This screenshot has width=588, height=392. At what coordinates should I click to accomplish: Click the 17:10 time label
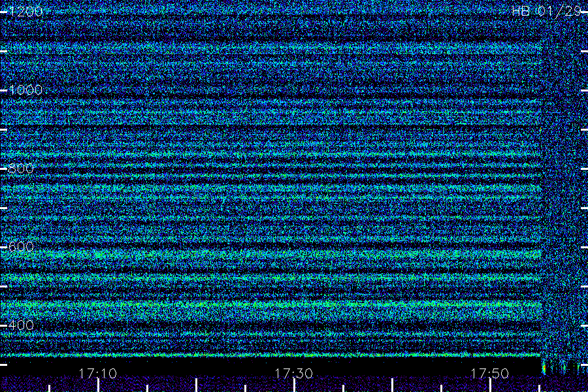pos(98,374)
